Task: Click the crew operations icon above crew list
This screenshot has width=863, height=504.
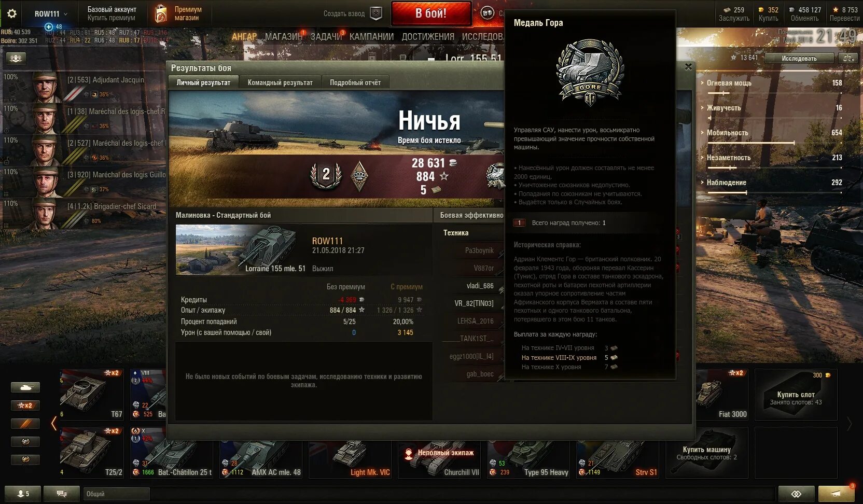Action: tap(16, 58)
